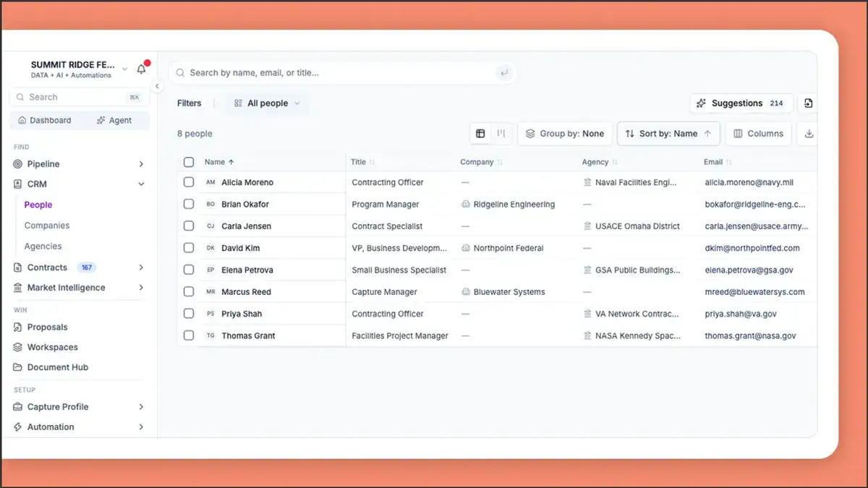Screen dimensions: 868x488
Task: Click the import file icon beside Suggestions
Action: (809, 103)
